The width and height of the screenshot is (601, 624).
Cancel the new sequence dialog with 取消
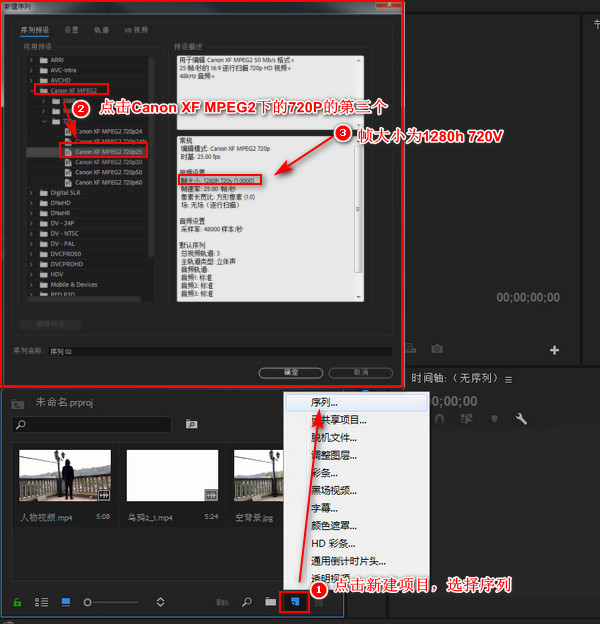(361, 372)
